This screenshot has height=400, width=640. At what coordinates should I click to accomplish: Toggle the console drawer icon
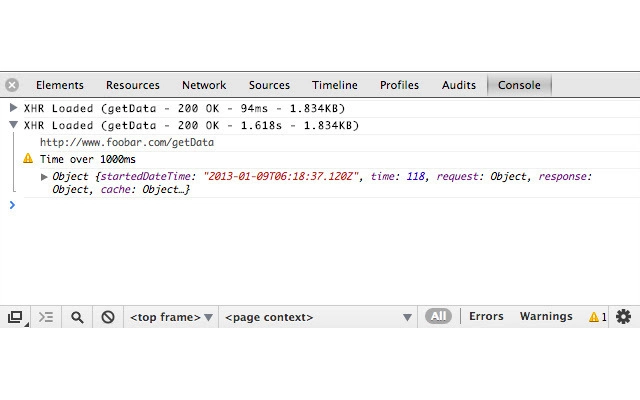click(x=46, y=317)
